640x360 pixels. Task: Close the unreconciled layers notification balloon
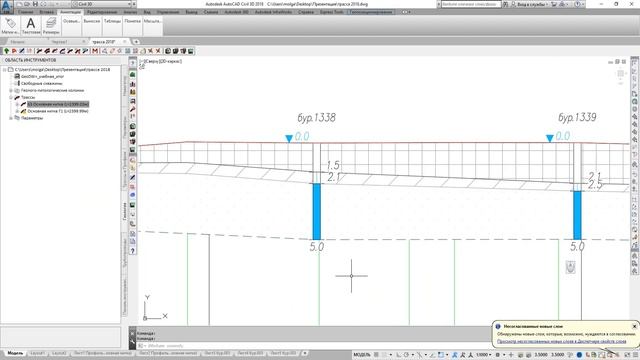click(634, 326)
